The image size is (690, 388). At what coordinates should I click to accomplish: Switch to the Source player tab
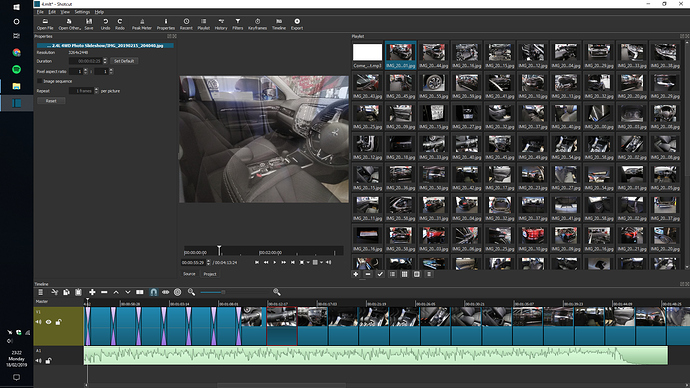(189, 274)
